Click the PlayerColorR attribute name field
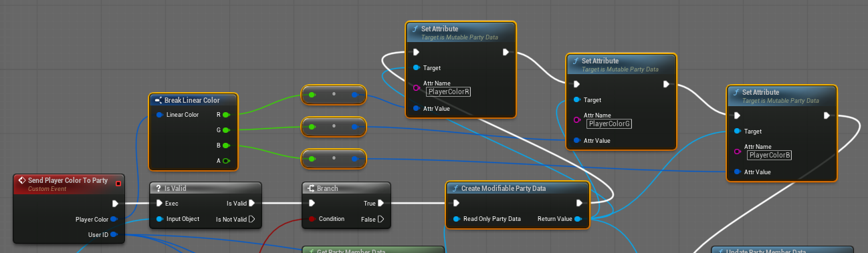Screen dimensions: 868x253 coord(449,91)
